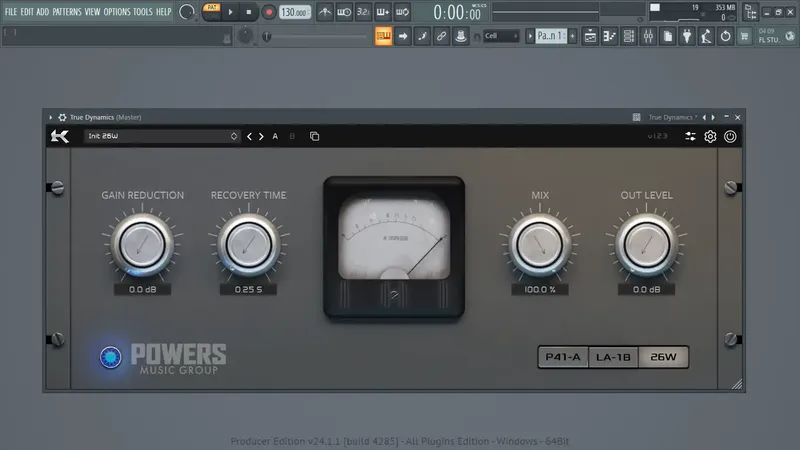Start playback with the play button
The height and width of the screenshot is (450, 800).
tap(231, 12)
